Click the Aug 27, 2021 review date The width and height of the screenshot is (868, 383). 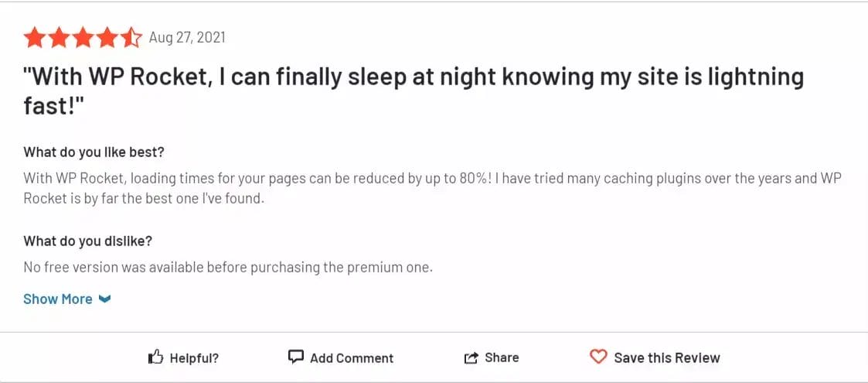[x=187, y=37]
